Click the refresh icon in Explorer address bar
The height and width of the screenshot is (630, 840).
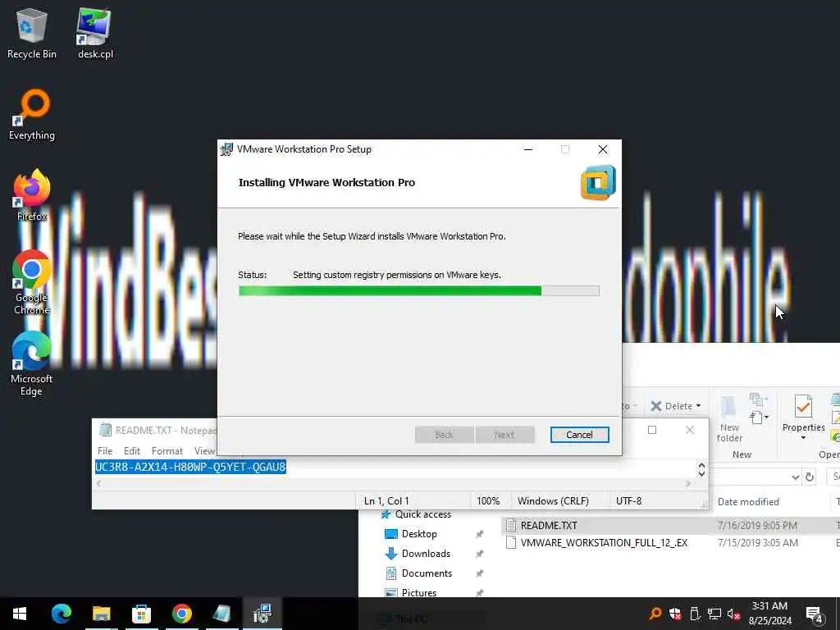pos(810,477)
